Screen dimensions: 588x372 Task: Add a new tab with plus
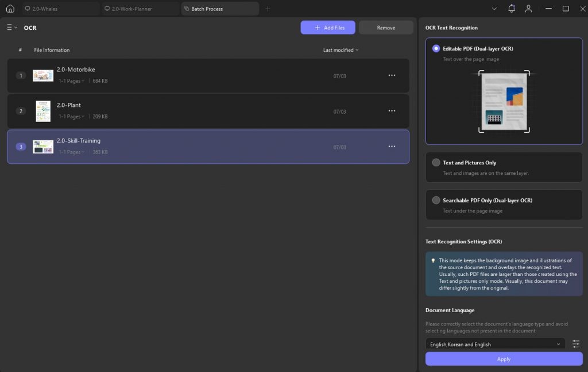pos(268,9)
